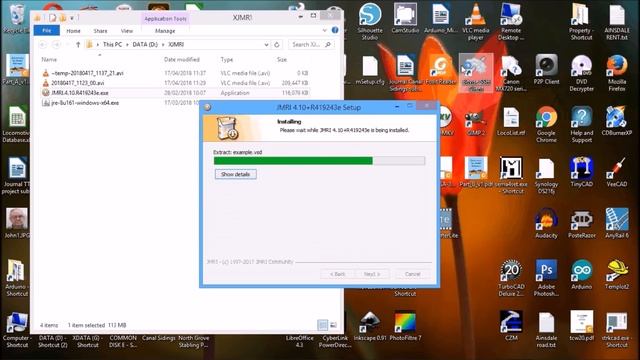640x360 pixels.
Task: Open Arduino IDE icon beside Photoshop
Action: [581, 275]
